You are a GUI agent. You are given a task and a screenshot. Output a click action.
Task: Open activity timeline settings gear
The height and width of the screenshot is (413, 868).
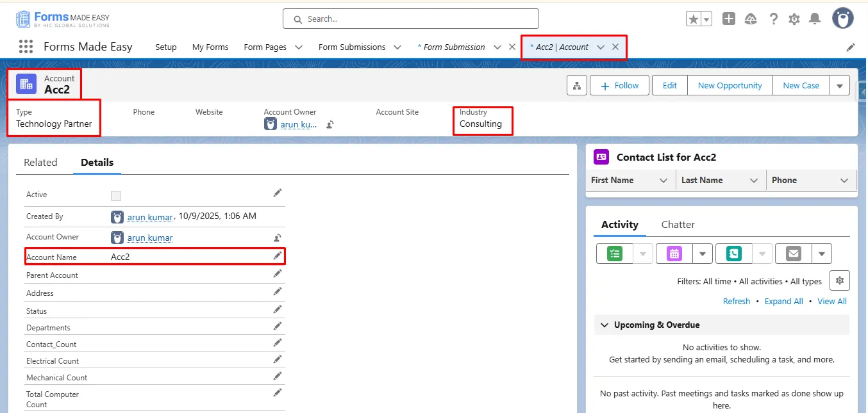coord(840,280)
